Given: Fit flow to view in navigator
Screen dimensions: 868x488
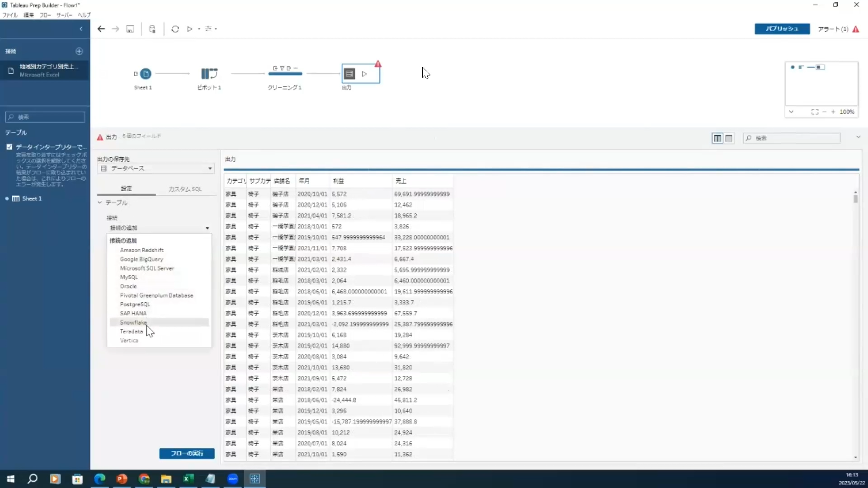Looking at the screenshot, I should [x=815, y=112].
